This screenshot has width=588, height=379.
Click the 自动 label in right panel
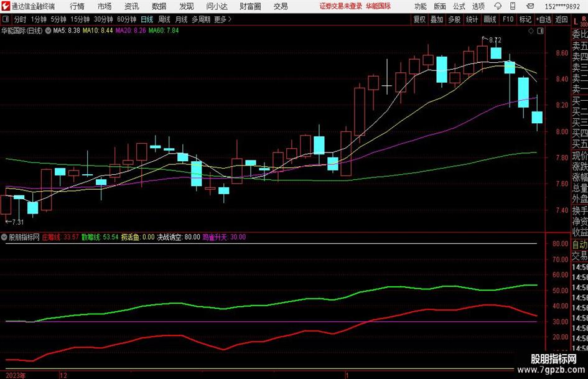[579, 245]
